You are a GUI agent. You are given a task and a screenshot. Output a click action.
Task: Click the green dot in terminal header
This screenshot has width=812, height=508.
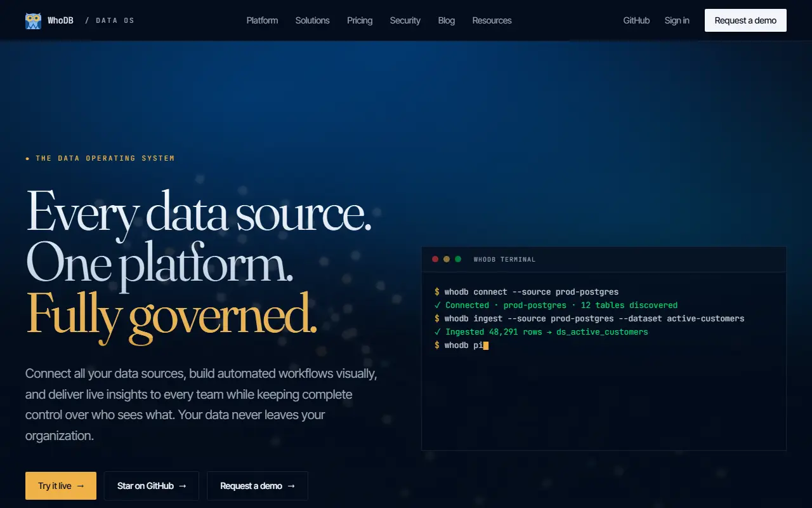(458, 259)
